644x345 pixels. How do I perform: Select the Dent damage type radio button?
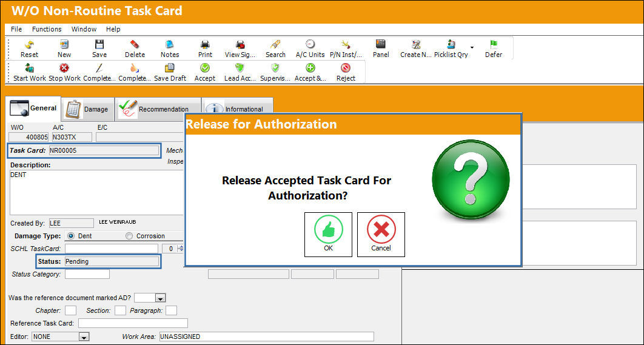pos(70,236)
